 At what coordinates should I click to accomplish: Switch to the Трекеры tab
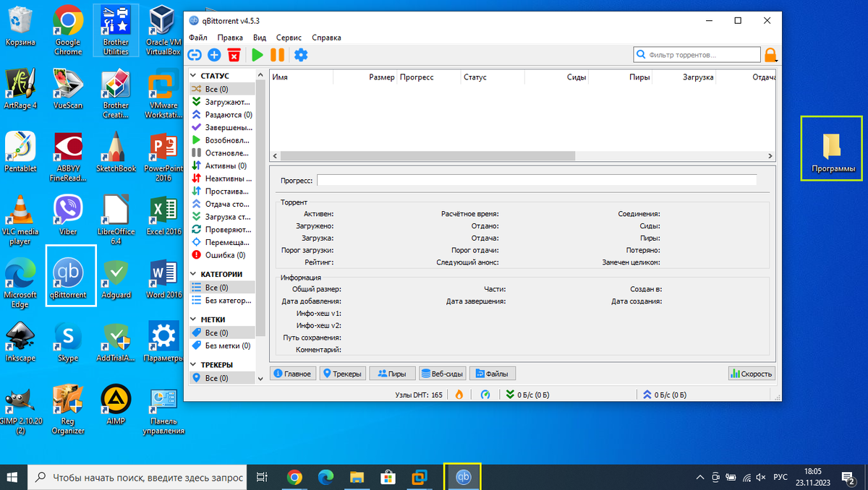tap(342, 374)
